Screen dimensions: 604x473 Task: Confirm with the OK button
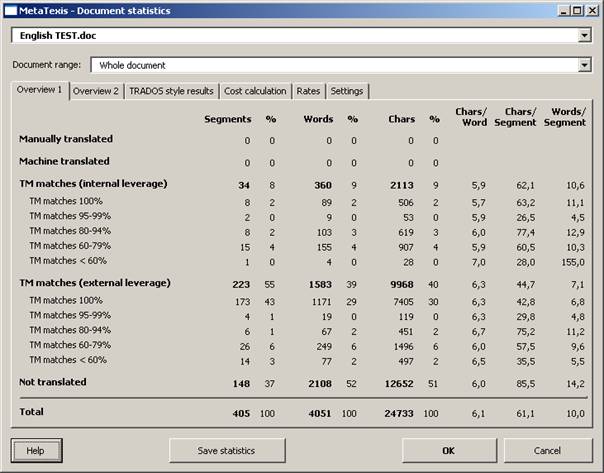(x=449, y=450)
